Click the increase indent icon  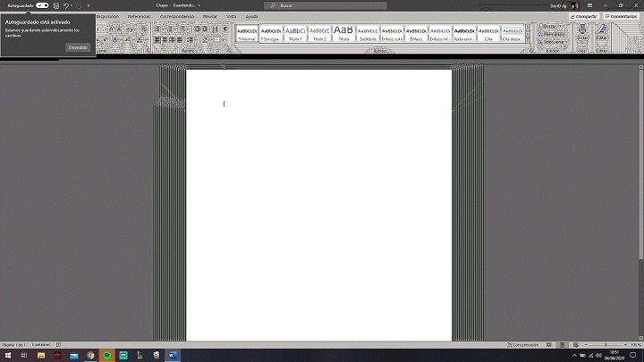tap(205, 29)
